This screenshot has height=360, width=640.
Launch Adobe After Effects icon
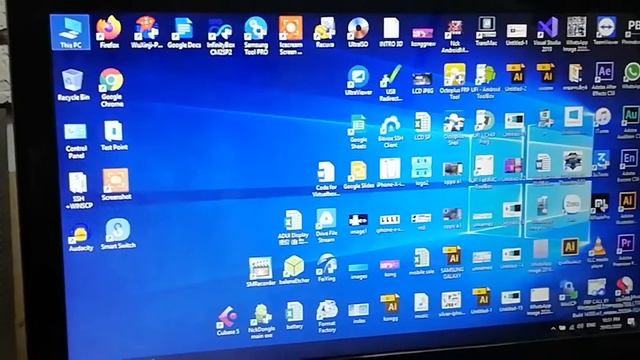click(604, 79)
